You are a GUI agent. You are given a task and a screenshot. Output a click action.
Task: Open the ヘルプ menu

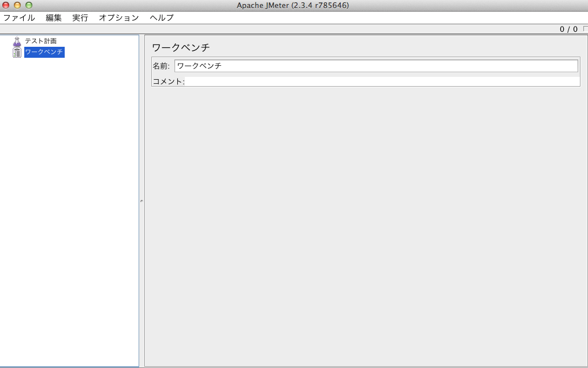[x=162, y=18]
